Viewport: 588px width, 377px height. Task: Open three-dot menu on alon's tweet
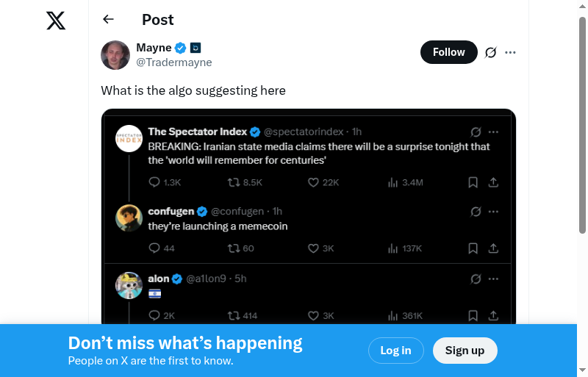point(494,279)
